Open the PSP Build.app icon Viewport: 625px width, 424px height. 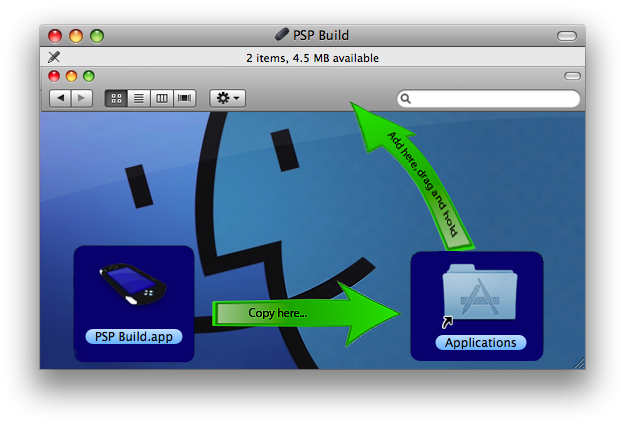tap(133, 284)
